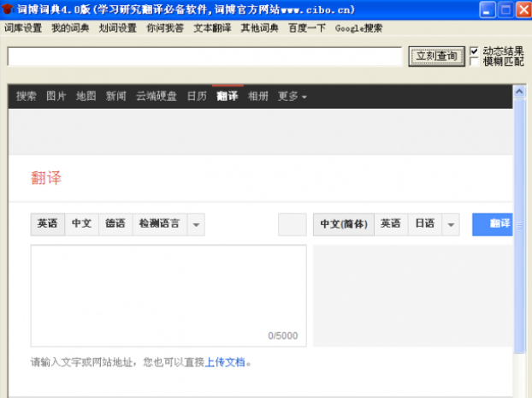
Task: Click the blue 翻译 button
Action: pos(493,224)
